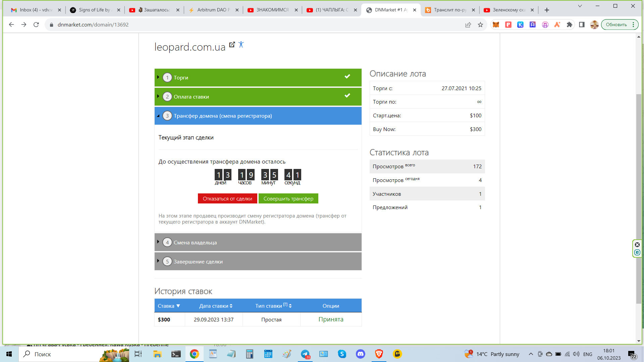
Task: Click scrollbar down arrow
Action: tap(639, 341)
